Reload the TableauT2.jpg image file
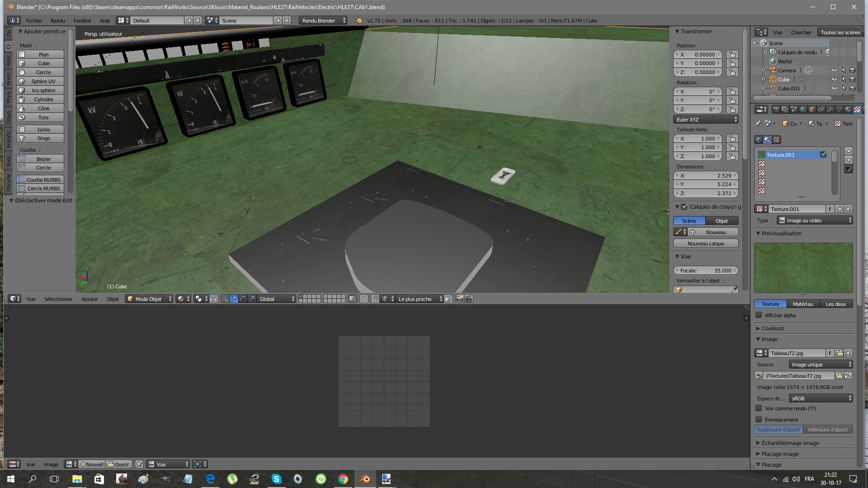Viewport: 868px width, 488px height. 848,375
